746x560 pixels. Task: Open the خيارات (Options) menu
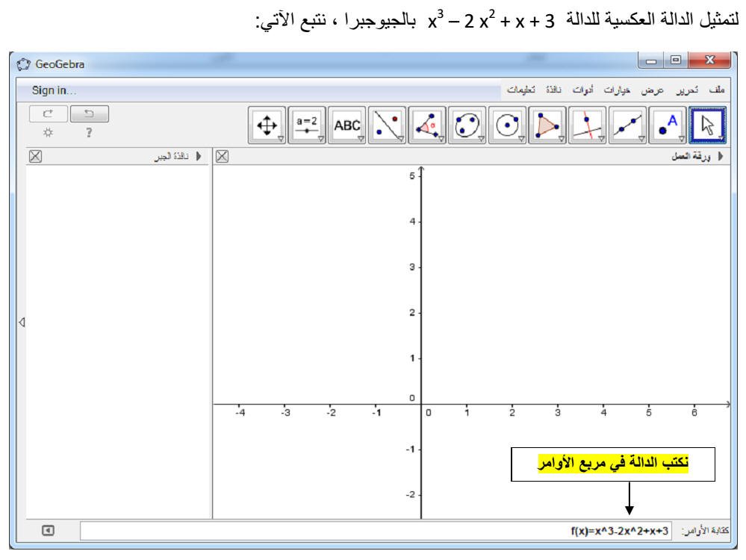pos(617,90)
